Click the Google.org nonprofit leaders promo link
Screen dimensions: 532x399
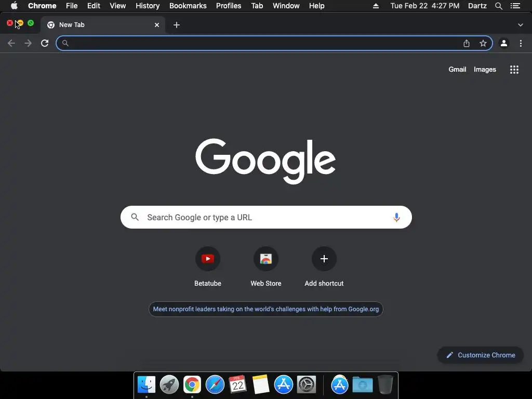[266, 309]
